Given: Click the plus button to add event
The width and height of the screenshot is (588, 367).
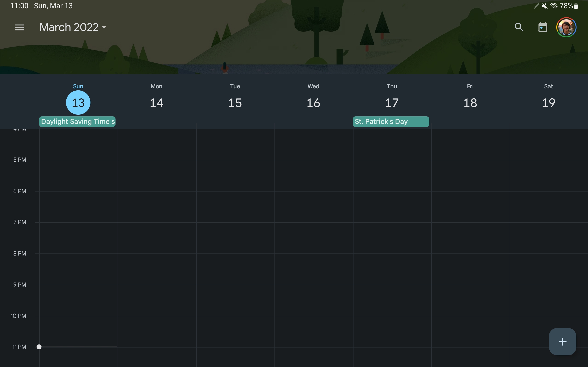Looking at the screenshot, I should [x=563, y=341].
